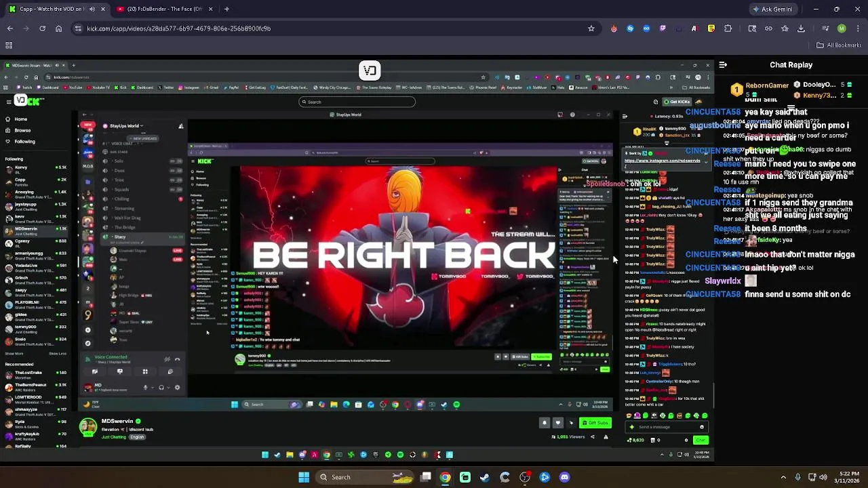Image resolution: width=868 pixels, height=488 pixels.
Task: Click Show More under Following list
Action: pyautogui.click(x=14, y=353)
